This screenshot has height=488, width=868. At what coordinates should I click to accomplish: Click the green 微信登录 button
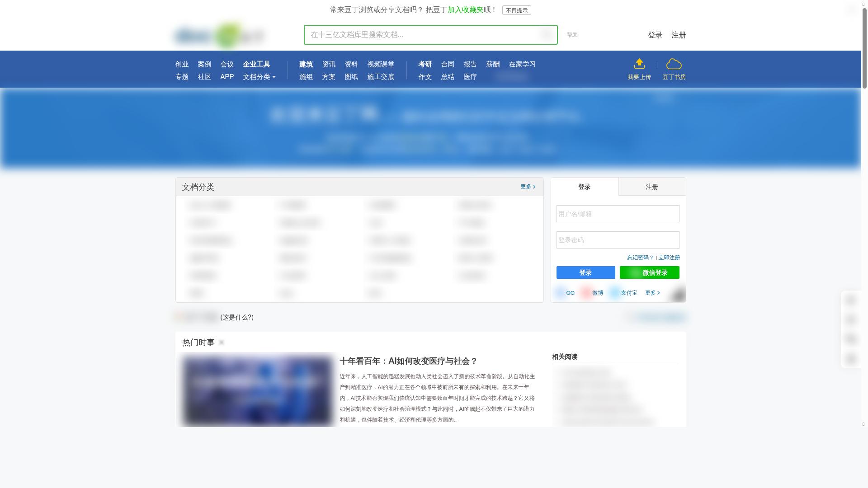click(x=649, y=272)
